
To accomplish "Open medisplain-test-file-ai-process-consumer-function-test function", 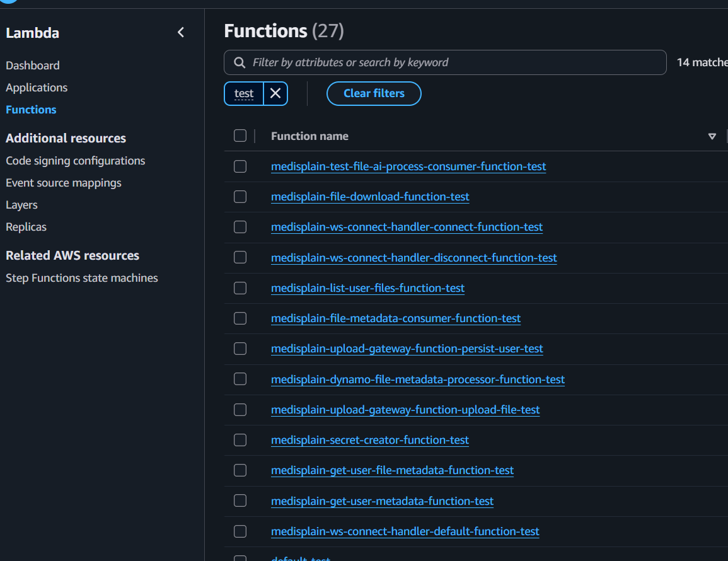I will click(x=408, y=166).
